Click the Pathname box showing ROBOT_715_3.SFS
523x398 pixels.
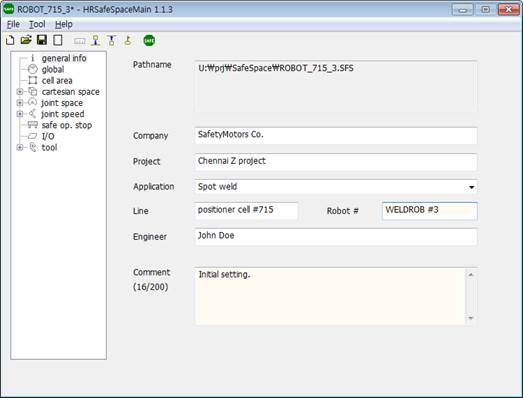(336, 86)
